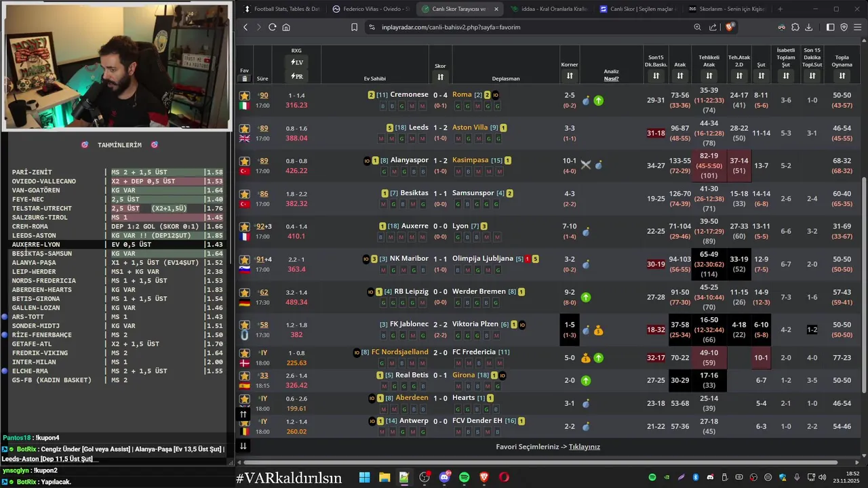Switch to Skorlarım tab
The image size is (868, 488).
click(x=727, y=9)
